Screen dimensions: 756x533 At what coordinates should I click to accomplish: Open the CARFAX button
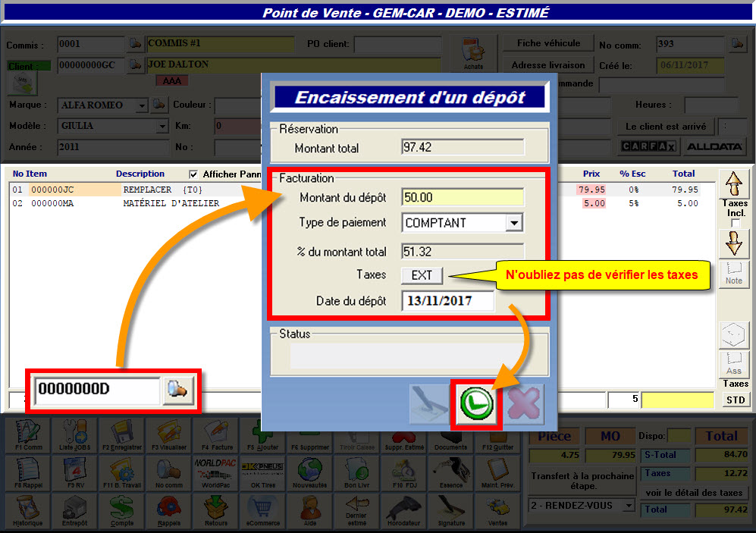pos(648,146)
